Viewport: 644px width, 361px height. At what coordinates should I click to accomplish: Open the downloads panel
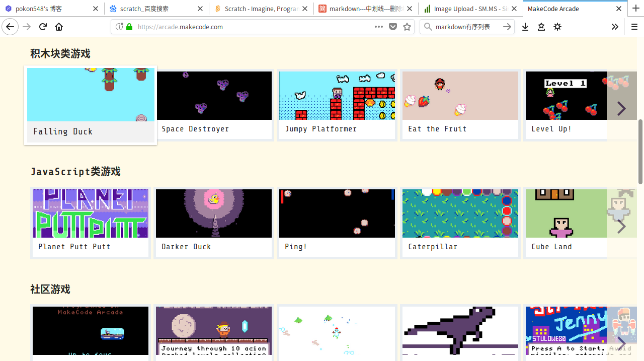pos(525,27)
